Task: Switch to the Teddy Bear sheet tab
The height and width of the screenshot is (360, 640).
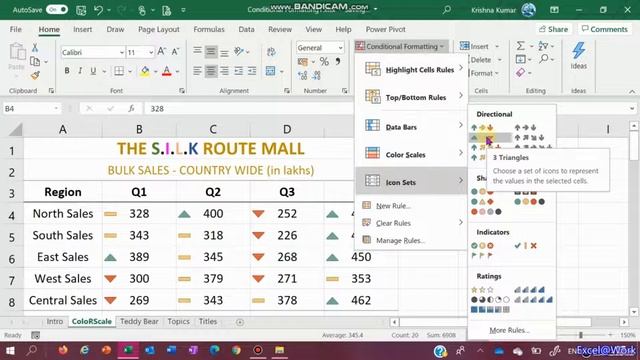Action: point(139,322)
